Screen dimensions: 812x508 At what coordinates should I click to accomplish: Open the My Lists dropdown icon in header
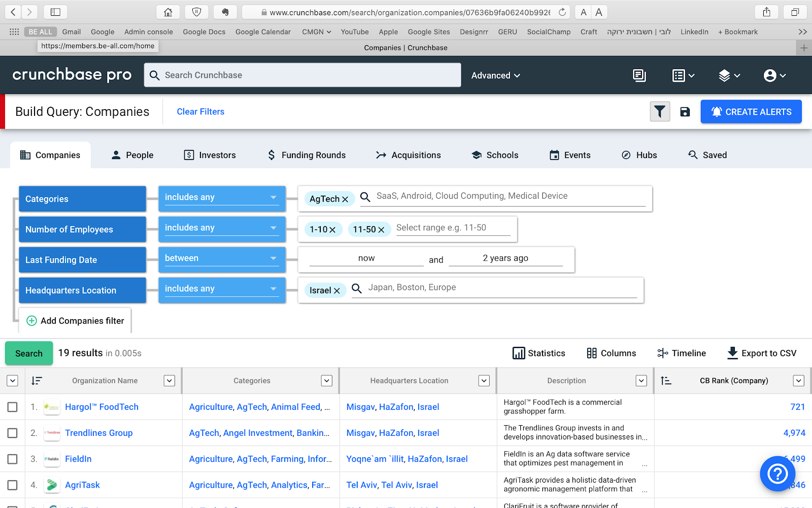coord(683,75)
